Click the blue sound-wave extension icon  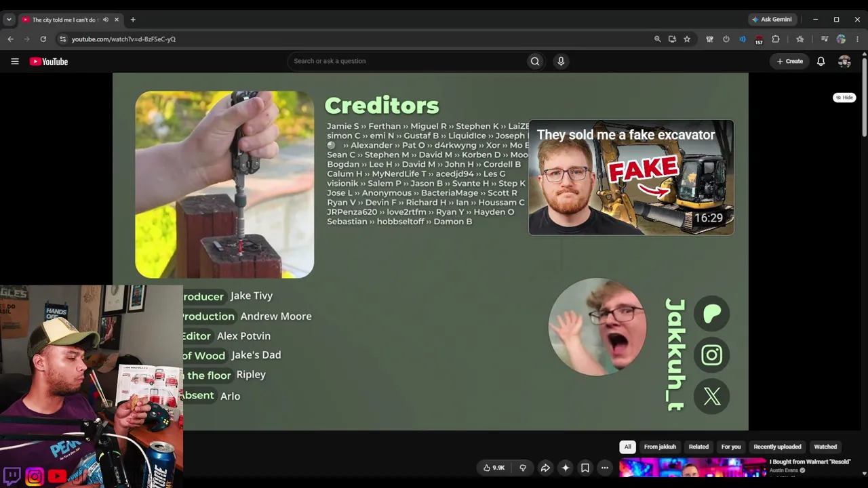coord(743,39)
